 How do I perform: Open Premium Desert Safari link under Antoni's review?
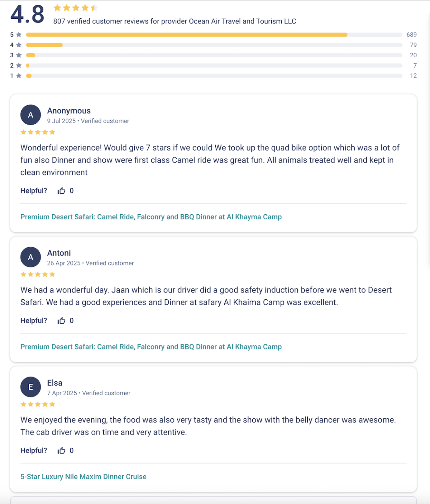click(x=151, y=347)
